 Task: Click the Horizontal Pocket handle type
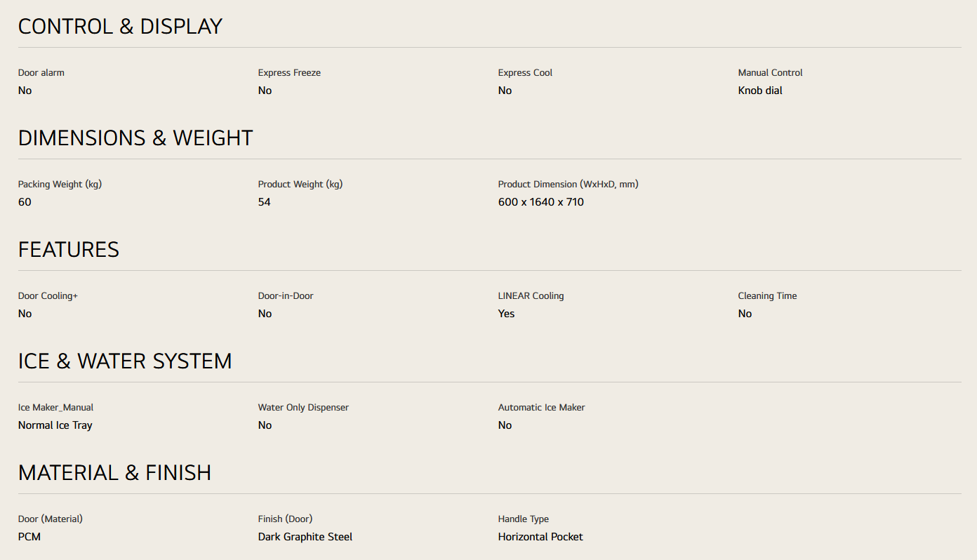540,537
